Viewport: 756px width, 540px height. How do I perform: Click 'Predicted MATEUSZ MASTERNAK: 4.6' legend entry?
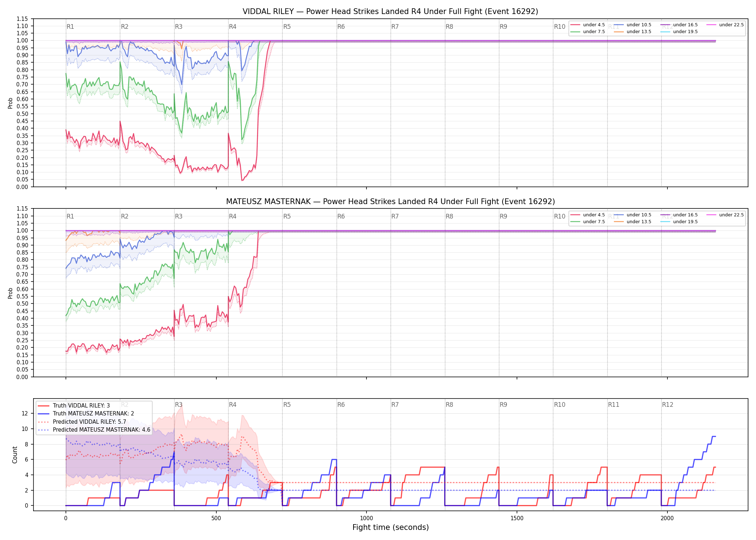pyautogui.click(x=94, y=429)
